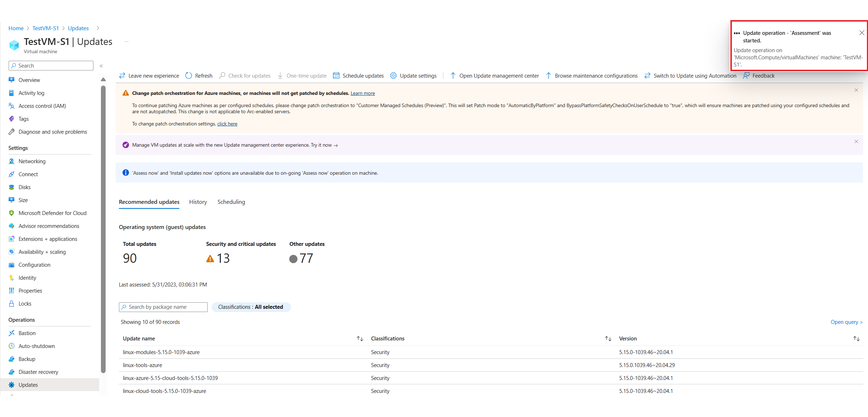
Task: Click the Classifications All selected dropdown
Action: (250, 307)
